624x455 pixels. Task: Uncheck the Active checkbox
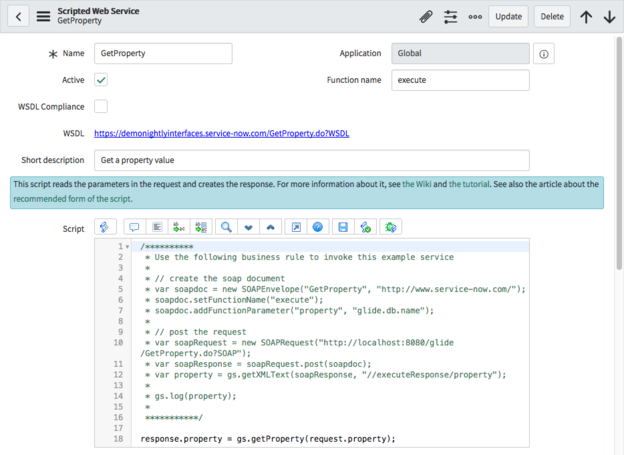coord(101,80)
